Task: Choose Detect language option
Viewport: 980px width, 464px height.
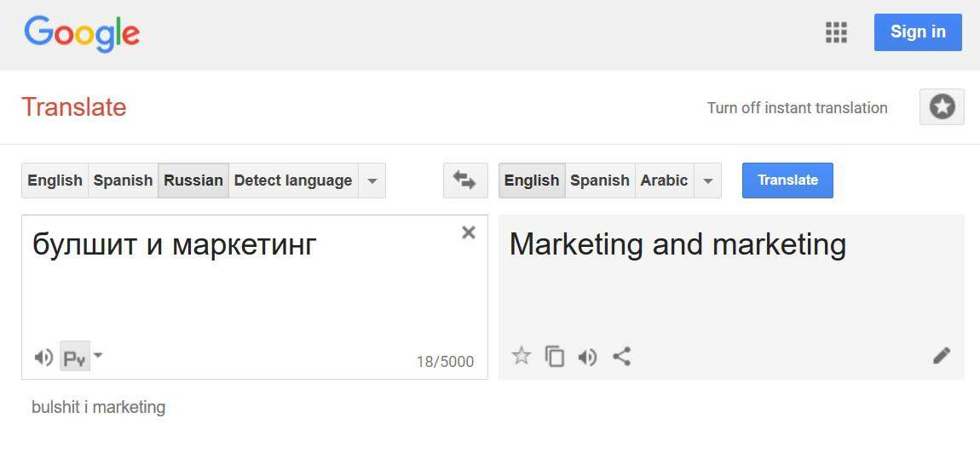Action: point(293,180)
